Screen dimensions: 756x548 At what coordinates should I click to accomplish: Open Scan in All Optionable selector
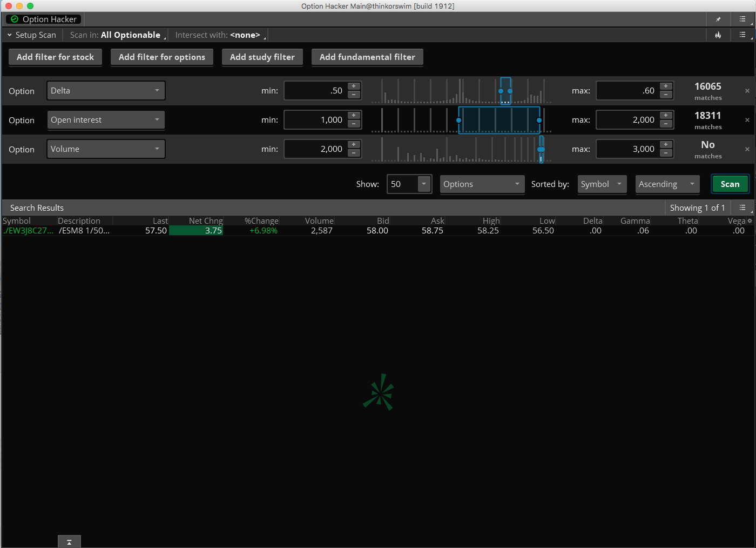(x=118, y=35)
